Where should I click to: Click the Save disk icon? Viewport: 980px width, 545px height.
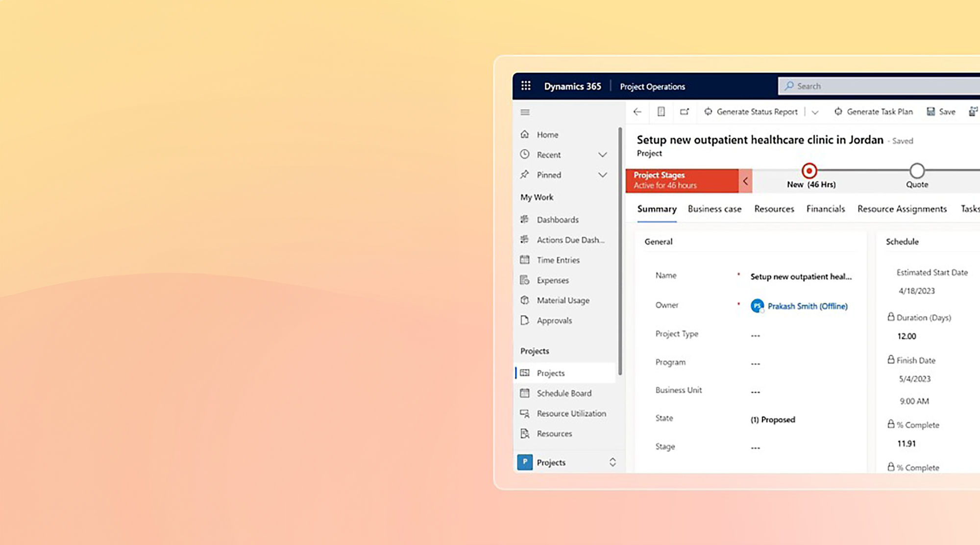[931, 112]
